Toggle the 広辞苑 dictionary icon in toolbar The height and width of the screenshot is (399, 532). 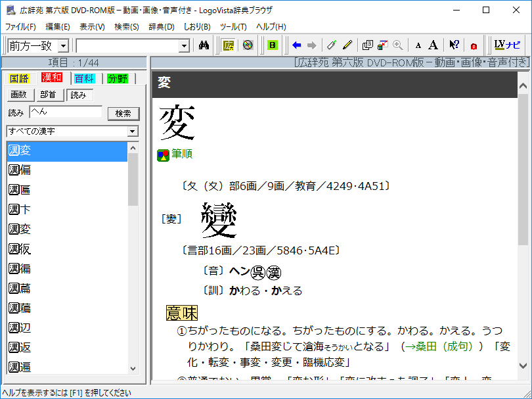(229, 45)
